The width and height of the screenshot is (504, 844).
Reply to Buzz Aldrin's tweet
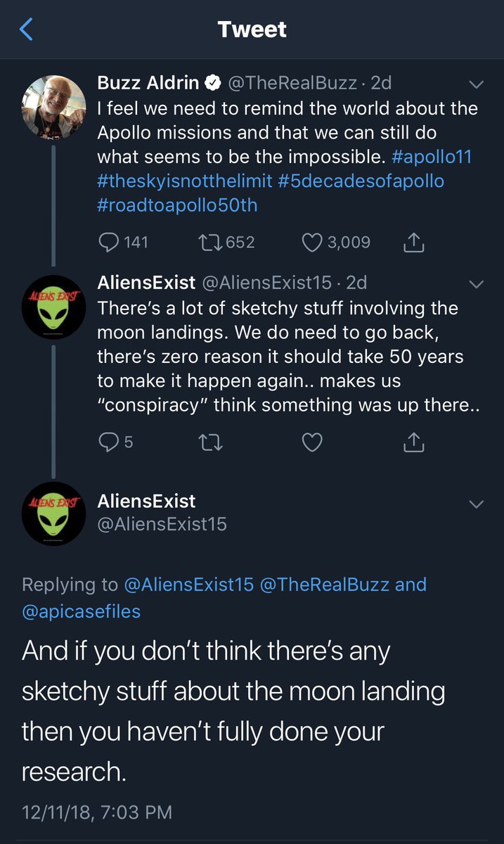(x=109, y=243)
